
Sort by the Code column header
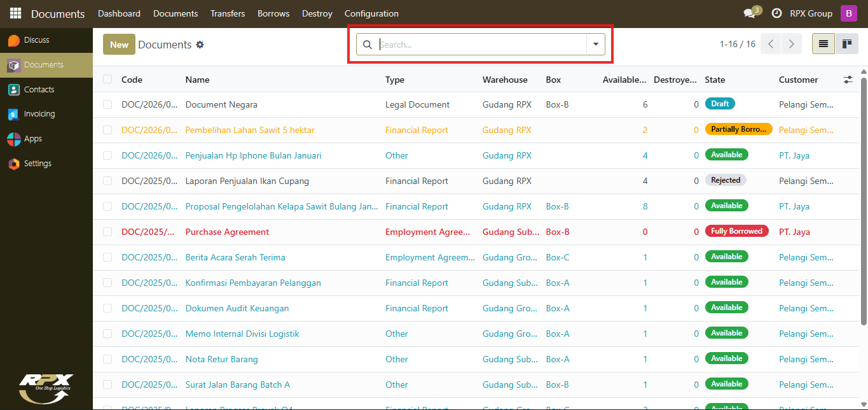coord(132,80)
